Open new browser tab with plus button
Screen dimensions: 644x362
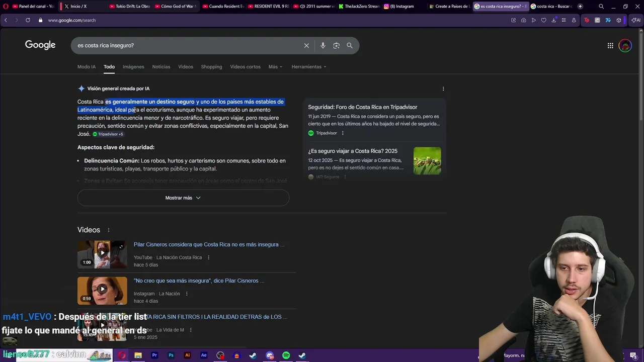[580, 7]
